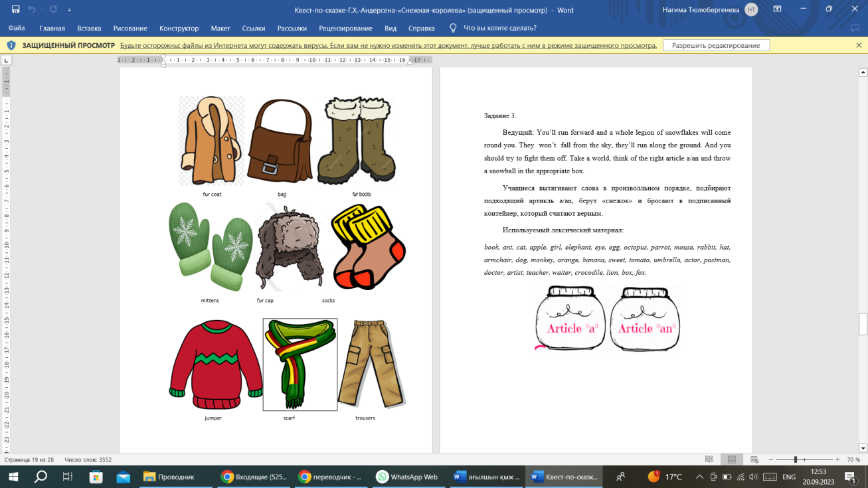This screenshot has width=868, height=488.
Task: Click the Comments speech bubble icon
Action: click(855, 28)
